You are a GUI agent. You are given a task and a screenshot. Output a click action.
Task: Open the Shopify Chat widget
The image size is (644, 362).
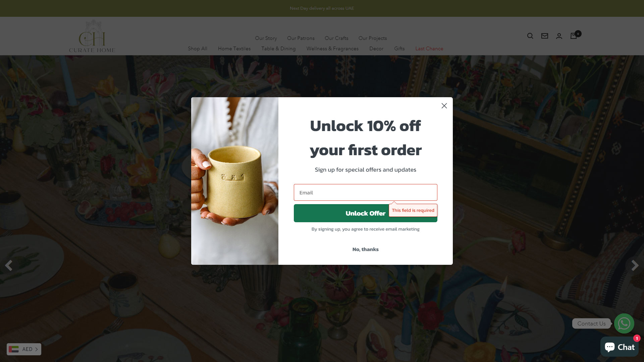(x=619, y=347)
